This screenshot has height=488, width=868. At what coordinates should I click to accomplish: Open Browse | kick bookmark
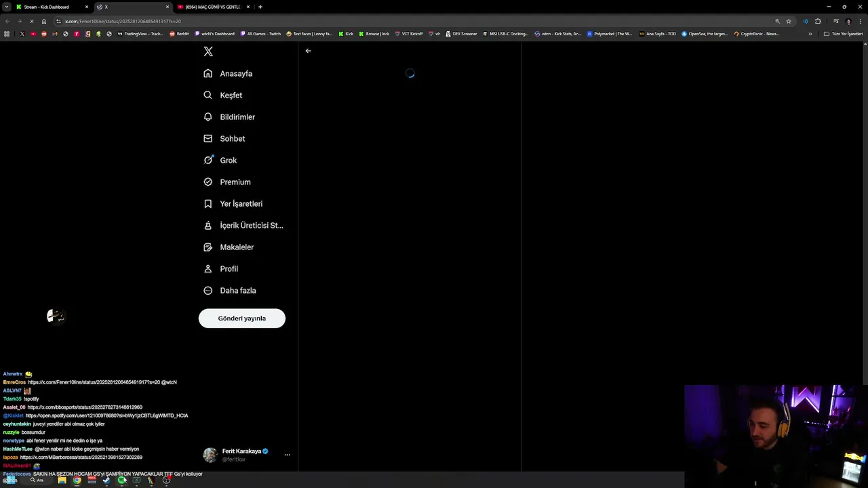pyautogui.click(x=374, y=34)
